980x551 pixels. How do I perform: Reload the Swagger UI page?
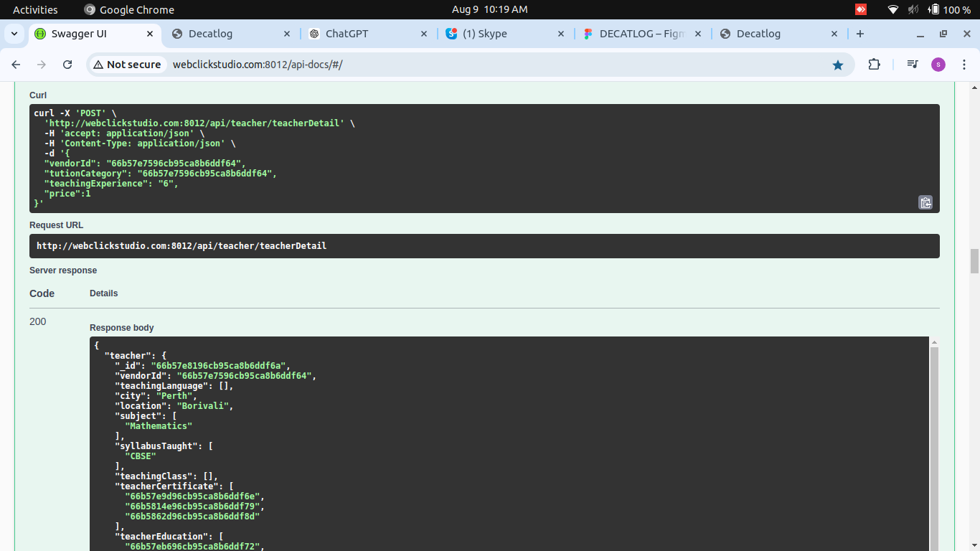tap(67, 65)
